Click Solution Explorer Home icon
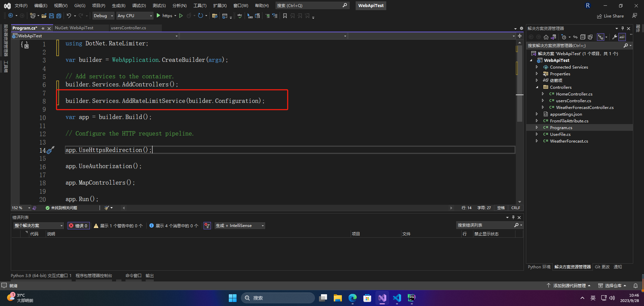 [546, 37]
